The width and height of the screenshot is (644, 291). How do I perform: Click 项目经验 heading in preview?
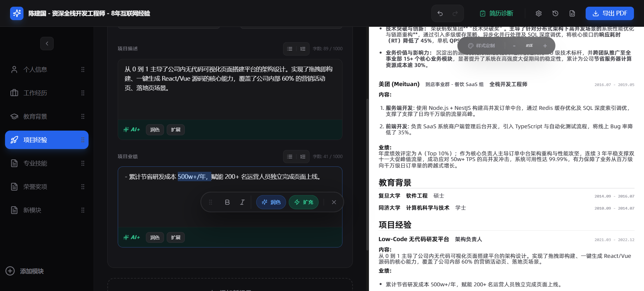[x=395, y=225]
